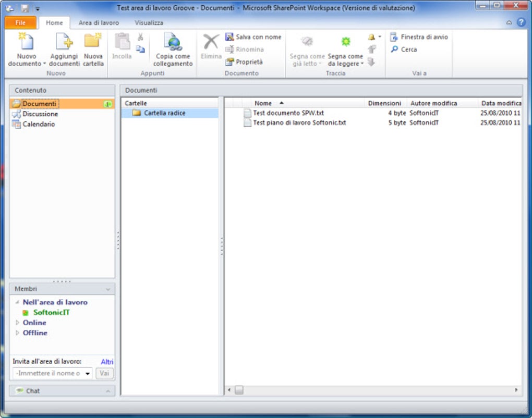Open the bell alert dropdown arrow
The height and width of the screenshot is (418, 532).
pos(380,36)
